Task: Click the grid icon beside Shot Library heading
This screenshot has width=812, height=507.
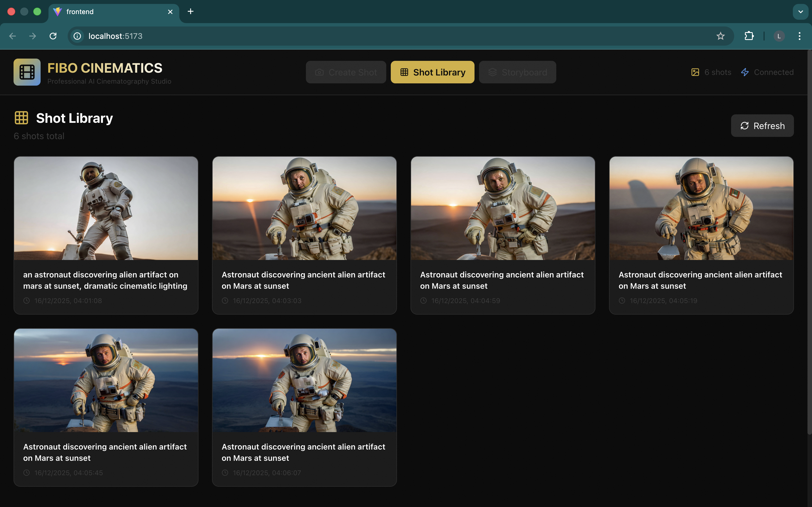Action: 21,118
